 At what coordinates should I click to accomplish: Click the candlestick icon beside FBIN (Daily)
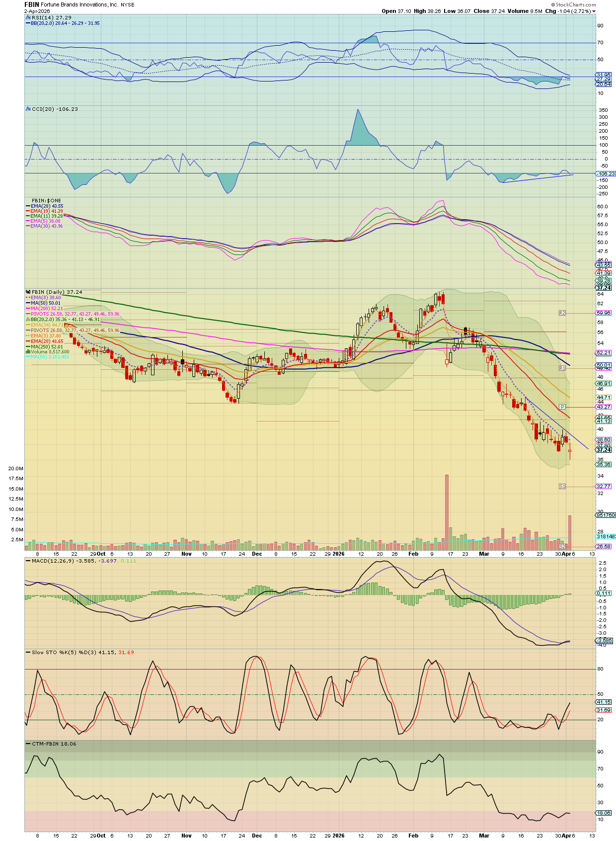28,292
